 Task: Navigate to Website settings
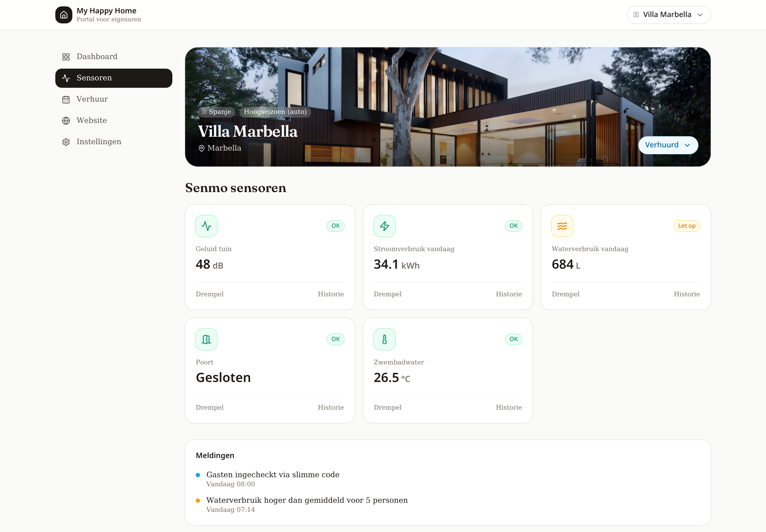[114, 121]
